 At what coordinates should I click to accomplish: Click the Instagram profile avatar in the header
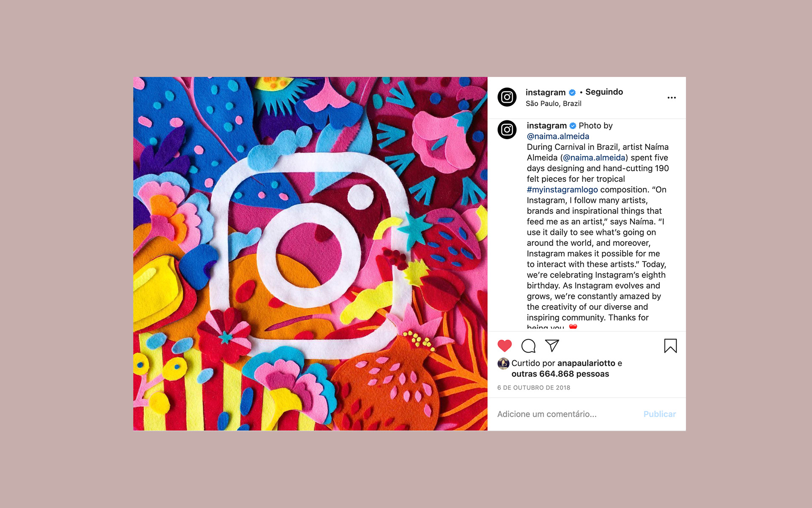point(507,97)
